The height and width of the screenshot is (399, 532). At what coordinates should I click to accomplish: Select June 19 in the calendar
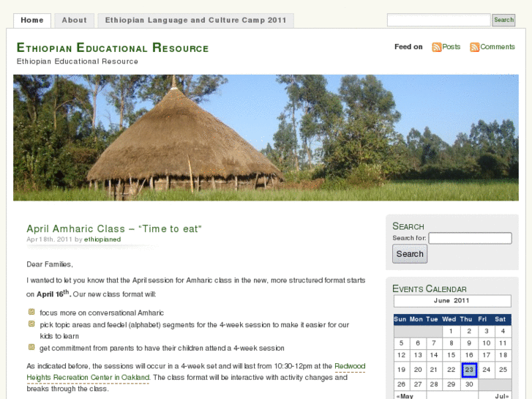pyautogui.click(x=401, y=370)
